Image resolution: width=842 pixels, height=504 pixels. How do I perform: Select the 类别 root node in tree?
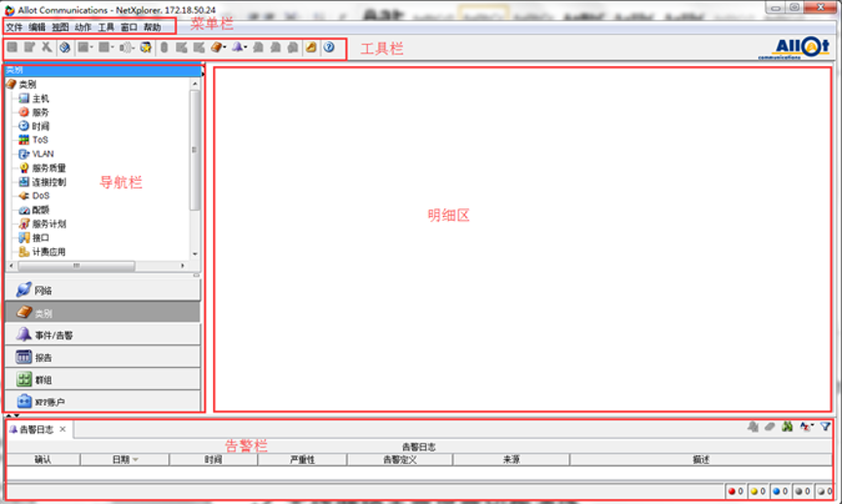(27, 85)
